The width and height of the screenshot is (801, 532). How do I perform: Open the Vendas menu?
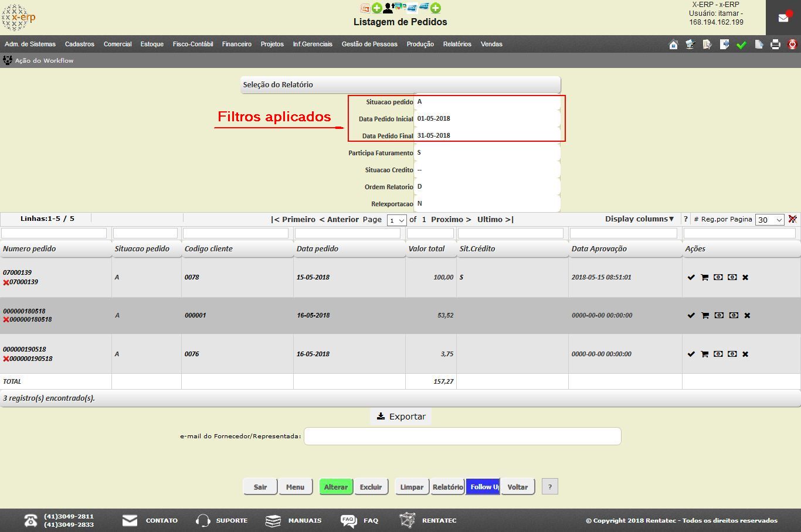pos(491,44)
